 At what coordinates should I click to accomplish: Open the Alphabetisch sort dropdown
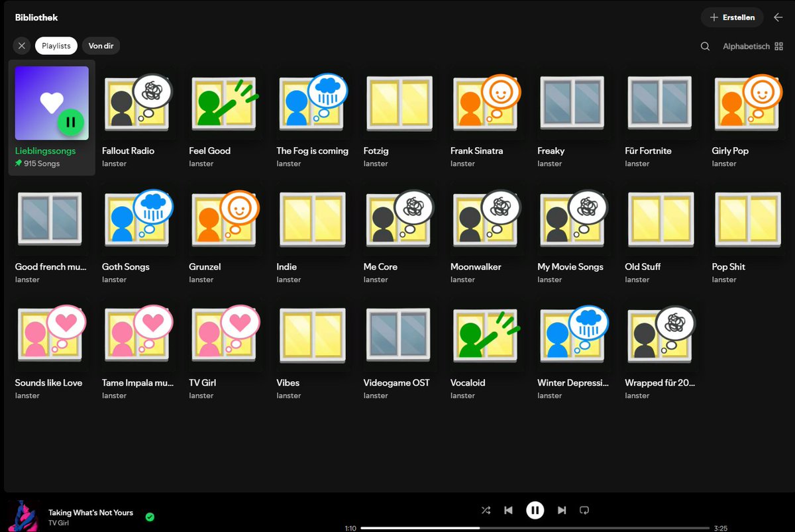coord(753,46)
